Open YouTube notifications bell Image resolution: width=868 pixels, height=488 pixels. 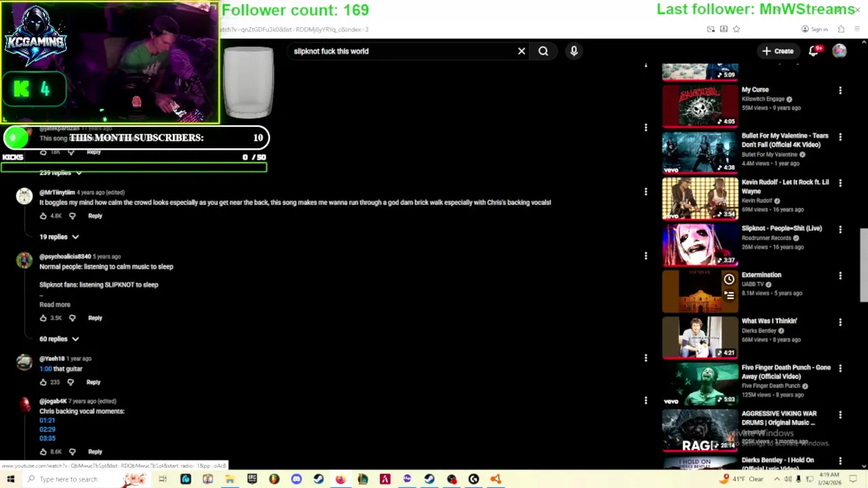click(x=814, y=51)
